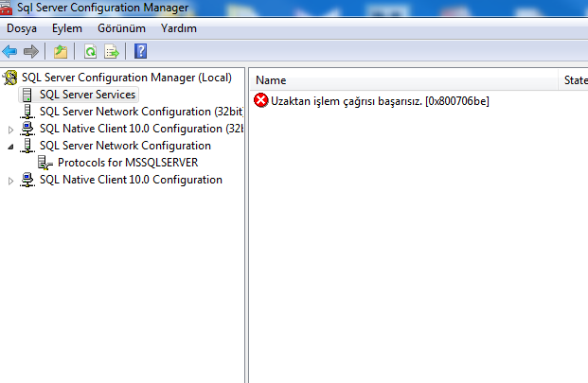Click the Protocols for MSSQLSERVER icon

[45, 163]
